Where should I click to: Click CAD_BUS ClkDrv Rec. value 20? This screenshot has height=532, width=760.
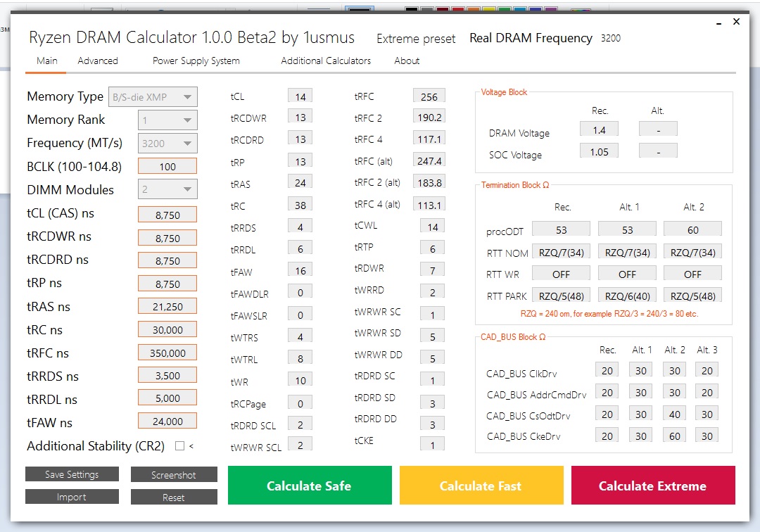pyautogui.click(x=607, y=371)
